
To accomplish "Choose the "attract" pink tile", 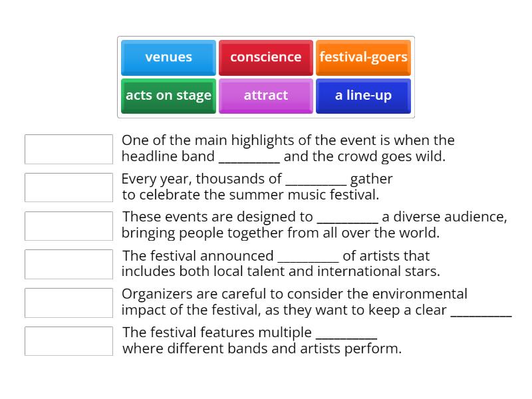I will [x=265, y=95].
